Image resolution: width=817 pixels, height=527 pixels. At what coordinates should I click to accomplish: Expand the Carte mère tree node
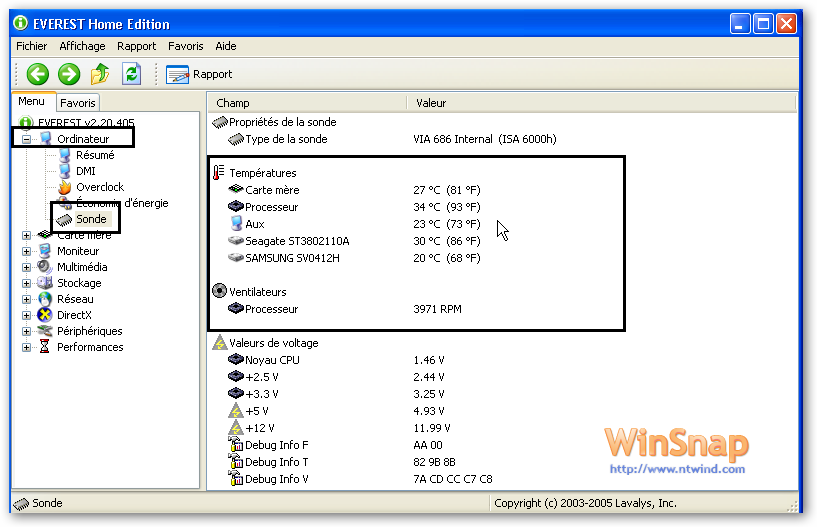pos(26,235)
